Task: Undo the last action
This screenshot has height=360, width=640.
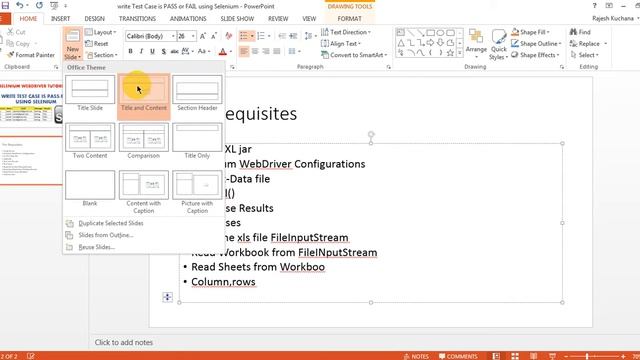Action: tap(20, 5)
